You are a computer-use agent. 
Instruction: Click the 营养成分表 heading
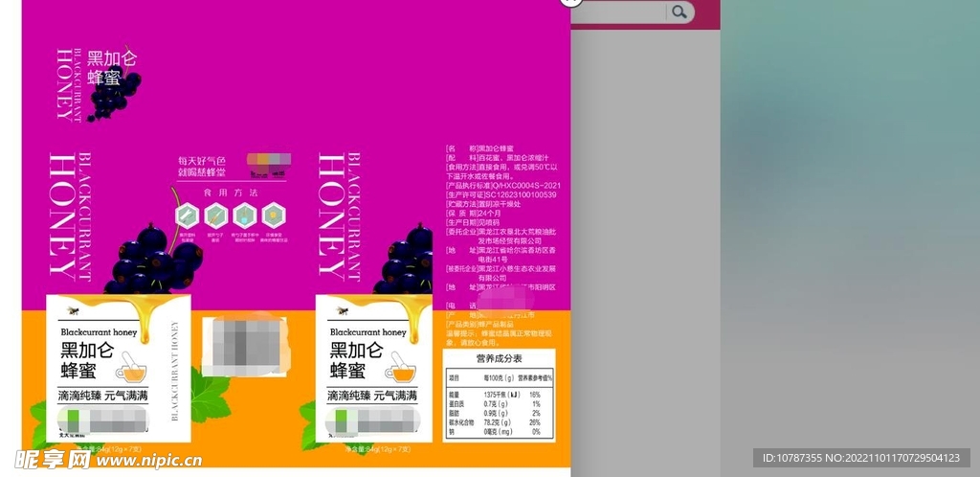tap(499, 359)
